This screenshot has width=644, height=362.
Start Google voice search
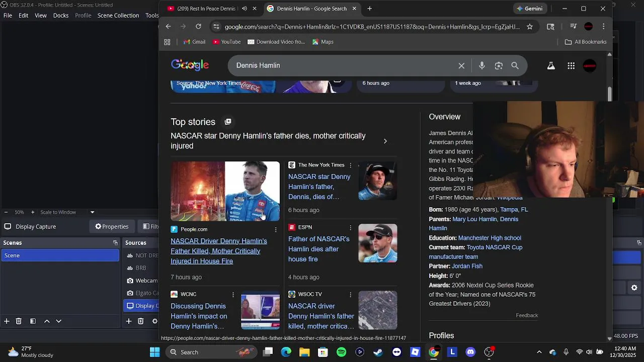coord(482,65)
